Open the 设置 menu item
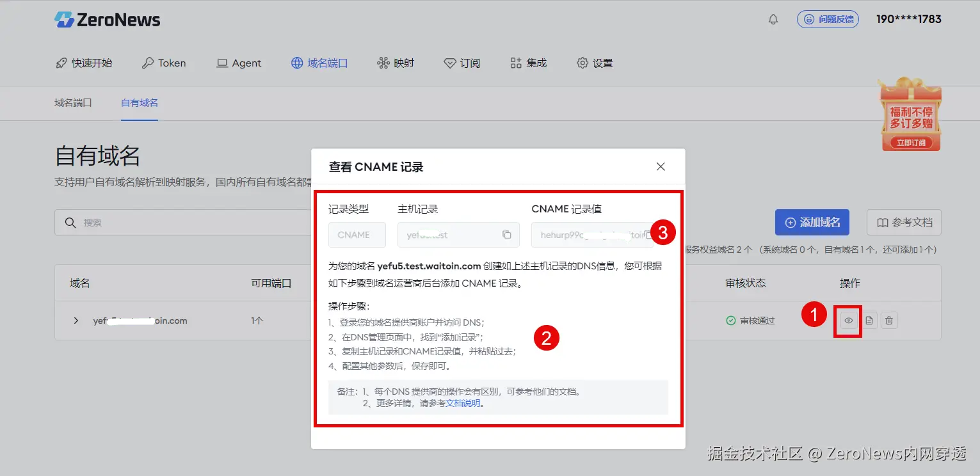The image size is (980, 476). click(595, 63)
